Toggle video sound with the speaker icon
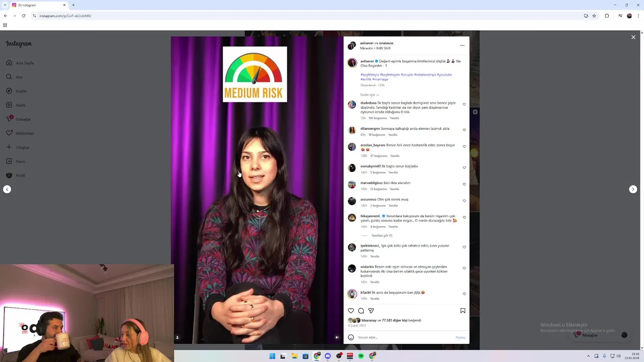The image size is (644, 362). pyautogui.click(x=337, y=337)
